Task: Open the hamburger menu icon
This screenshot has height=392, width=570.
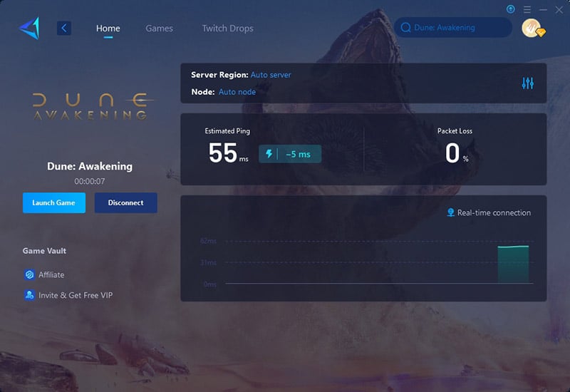Action: click(527, 9)
